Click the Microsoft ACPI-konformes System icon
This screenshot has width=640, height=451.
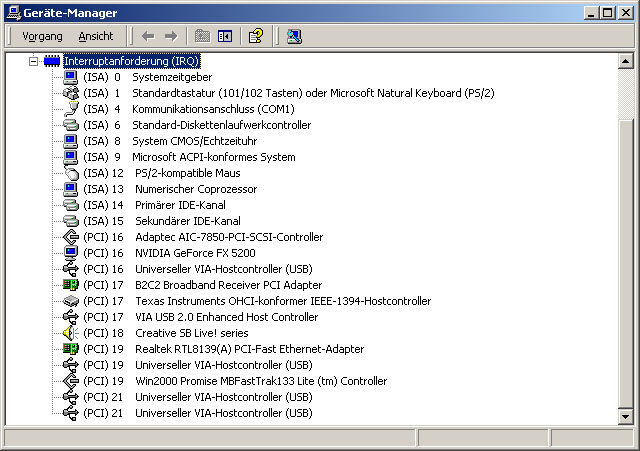pyautogui.click(x=71, y=157)
